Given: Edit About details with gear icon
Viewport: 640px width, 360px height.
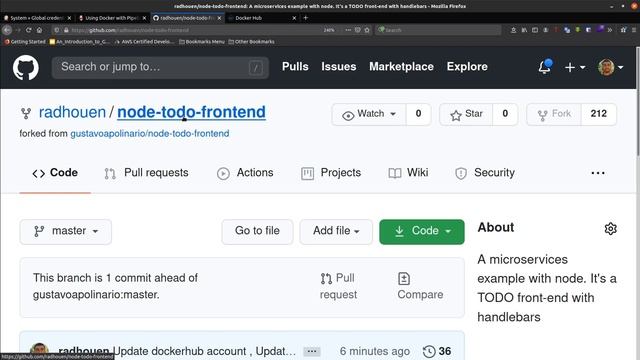Looking at the screenshot, I should [x=610, y=229].
